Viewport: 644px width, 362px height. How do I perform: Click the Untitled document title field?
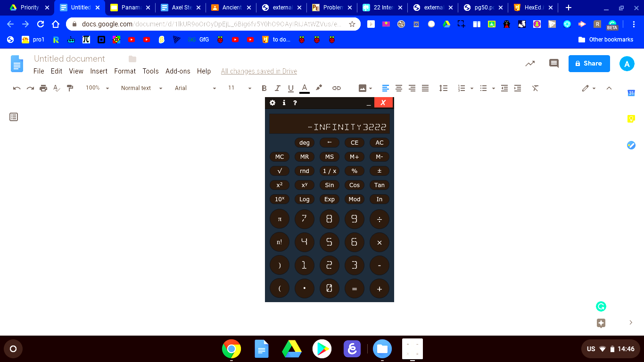click(69, 59)
